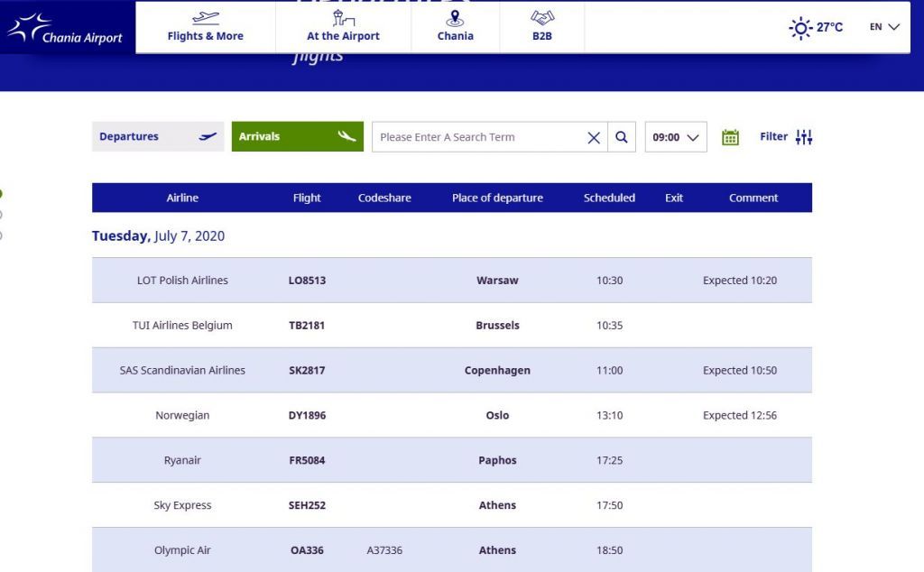The height and width of the screenshot is (572, 924).
Task: Expand the EN language dropdown
Action: coord(884,27)
